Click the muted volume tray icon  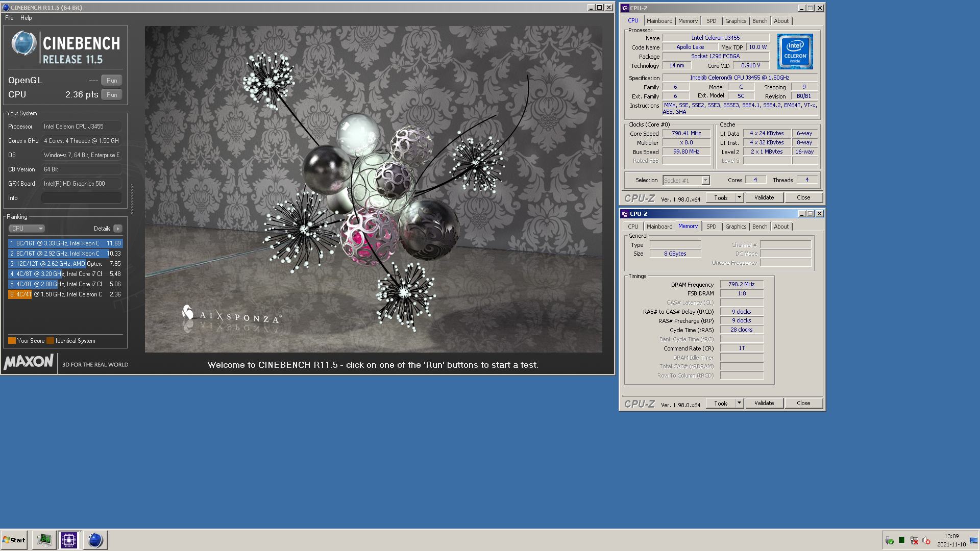pyautogui.click(x=926, y=541)
